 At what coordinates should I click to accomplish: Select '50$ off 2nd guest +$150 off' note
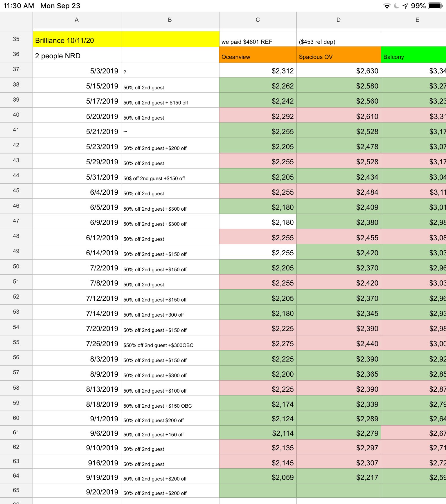[x=170, y=176]
